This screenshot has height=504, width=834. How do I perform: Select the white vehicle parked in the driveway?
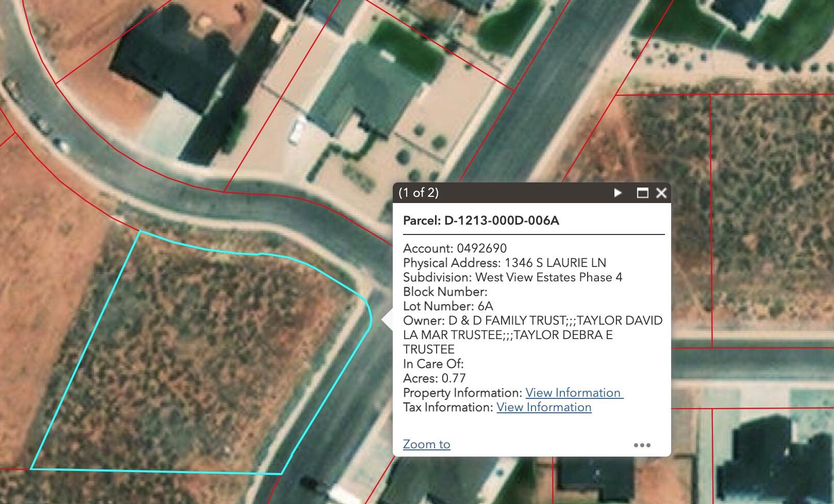coord(296,131)
